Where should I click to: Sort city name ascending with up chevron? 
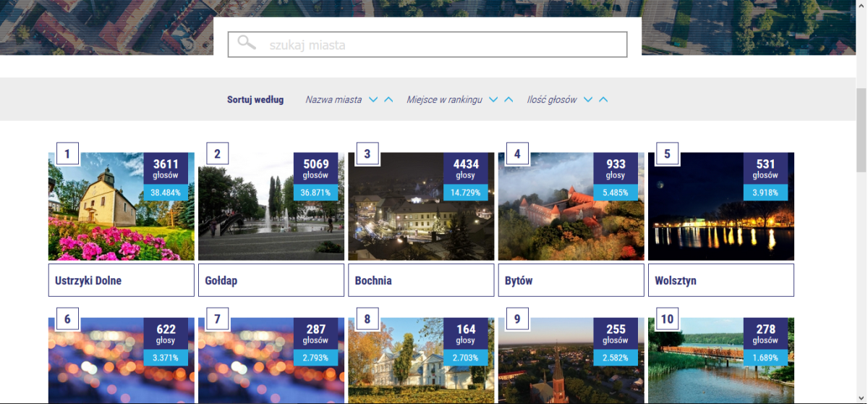click(388, 100)
